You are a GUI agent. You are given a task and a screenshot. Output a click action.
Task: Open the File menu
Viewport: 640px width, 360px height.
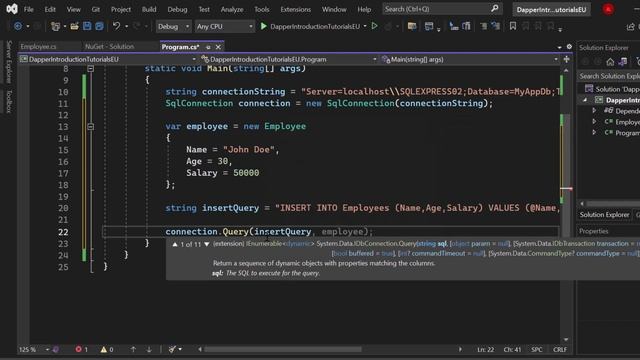click(x=29, y=9)
